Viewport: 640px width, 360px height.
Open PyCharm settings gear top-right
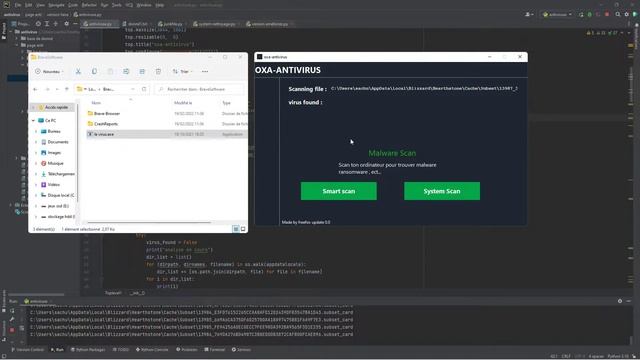point(627,15)
